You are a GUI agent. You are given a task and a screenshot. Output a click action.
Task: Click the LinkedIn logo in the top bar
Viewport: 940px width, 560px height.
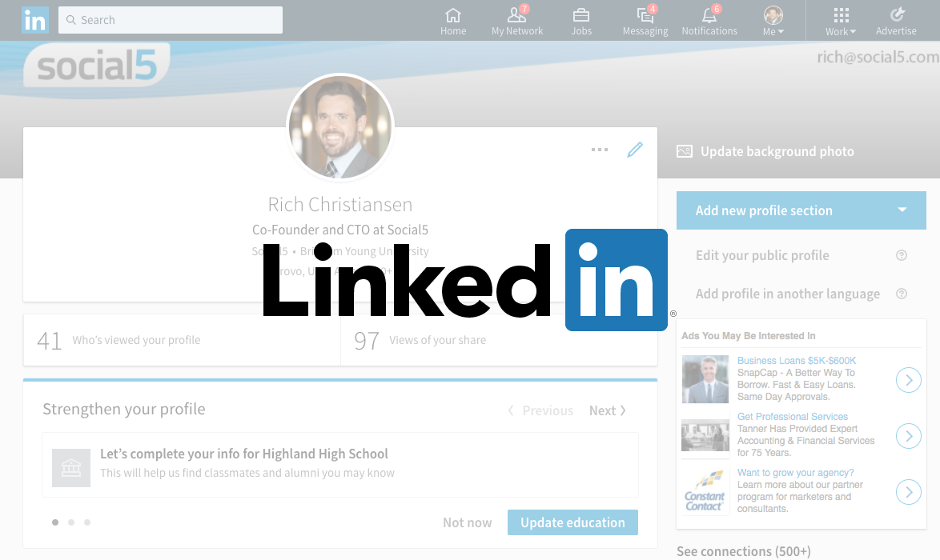click(x=34, y=20)
